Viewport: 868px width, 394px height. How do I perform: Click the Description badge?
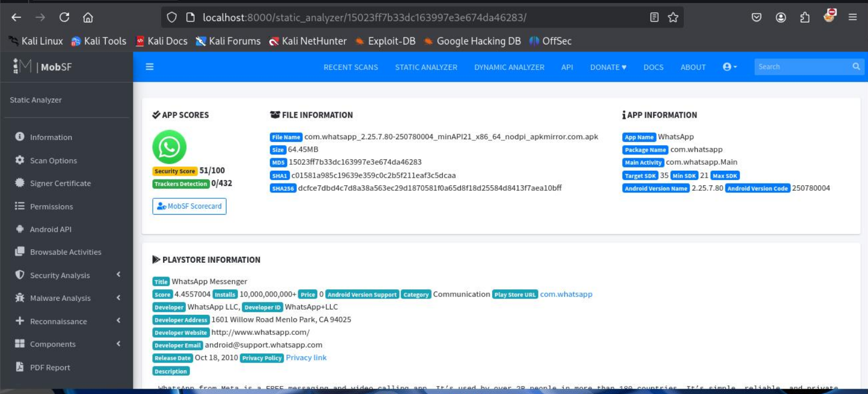171,371
